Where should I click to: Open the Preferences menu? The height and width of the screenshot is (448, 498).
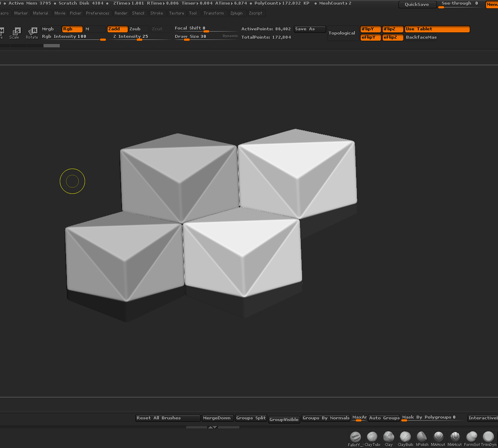98,13
